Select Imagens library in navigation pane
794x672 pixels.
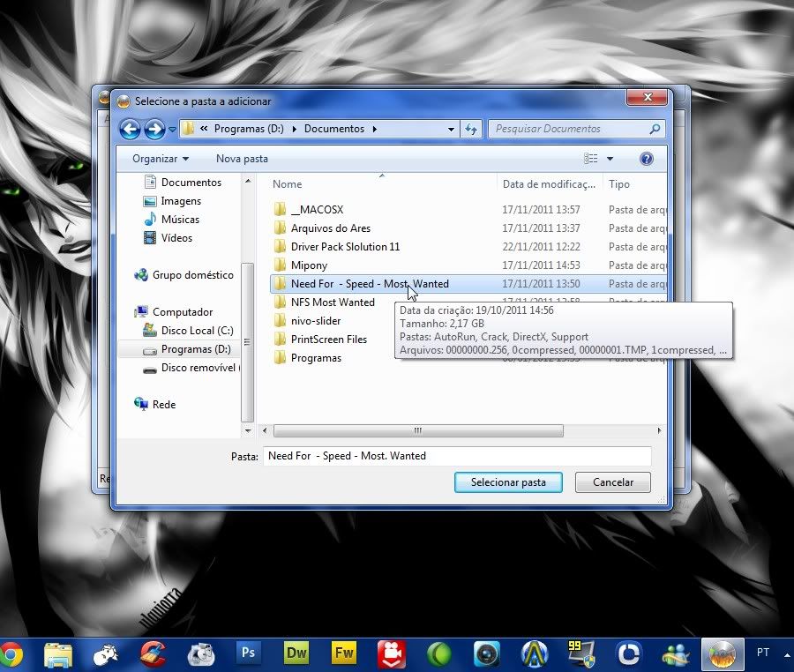pos(181,201)
